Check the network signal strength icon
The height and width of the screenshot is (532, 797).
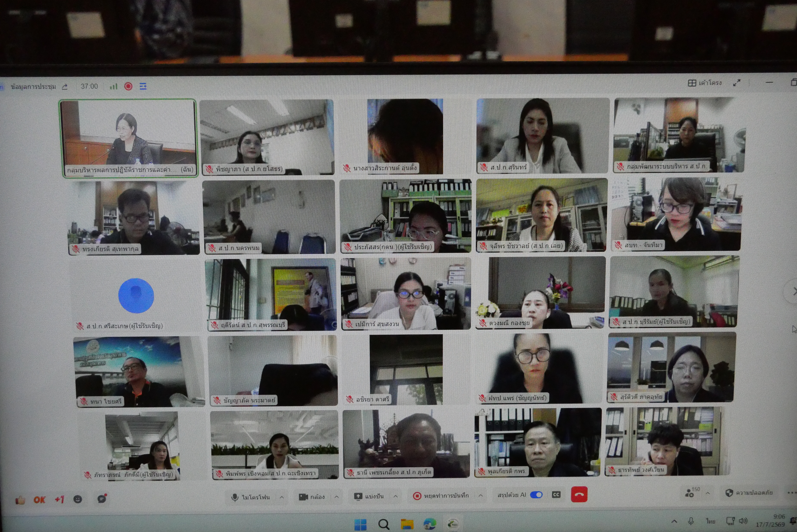(x=113, y=86)
